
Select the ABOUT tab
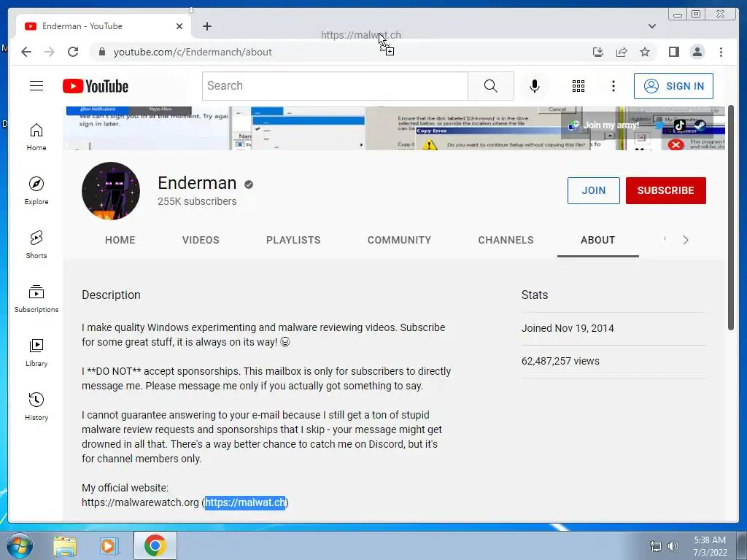pos(597,240)
